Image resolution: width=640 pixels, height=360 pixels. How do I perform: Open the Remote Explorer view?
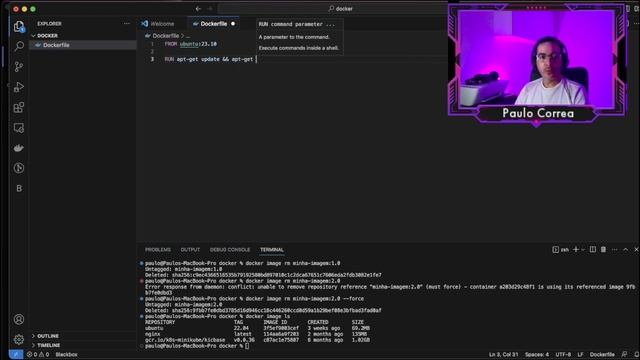(19, 128)
